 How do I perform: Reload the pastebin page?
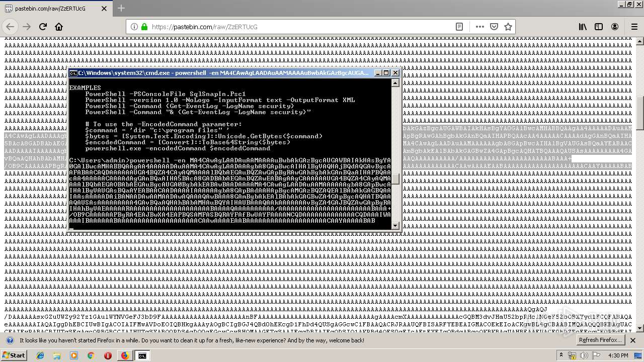point(43,27)
